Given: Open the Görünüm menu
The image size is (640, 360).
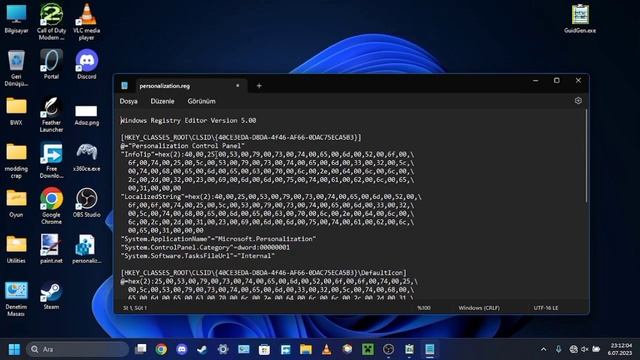Looking at the screenshot, I should 201,101.
